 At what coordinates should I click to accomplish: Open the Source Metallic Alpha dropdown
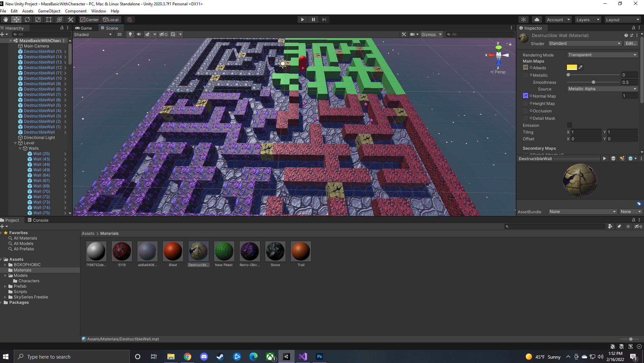(603, 89)
